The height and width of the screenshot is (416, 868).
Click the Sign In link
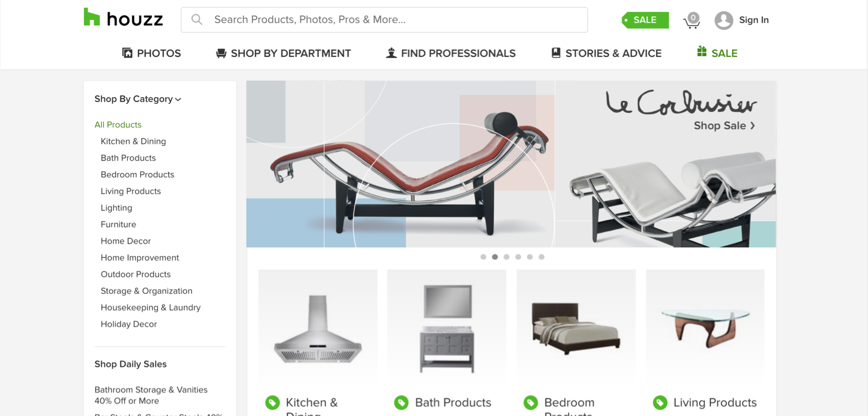[x=754, y=20]
